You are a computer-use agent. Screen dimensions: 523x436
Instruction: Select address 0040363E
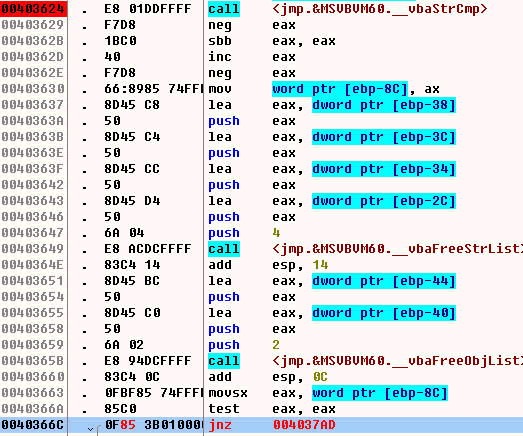coord(33,153)
